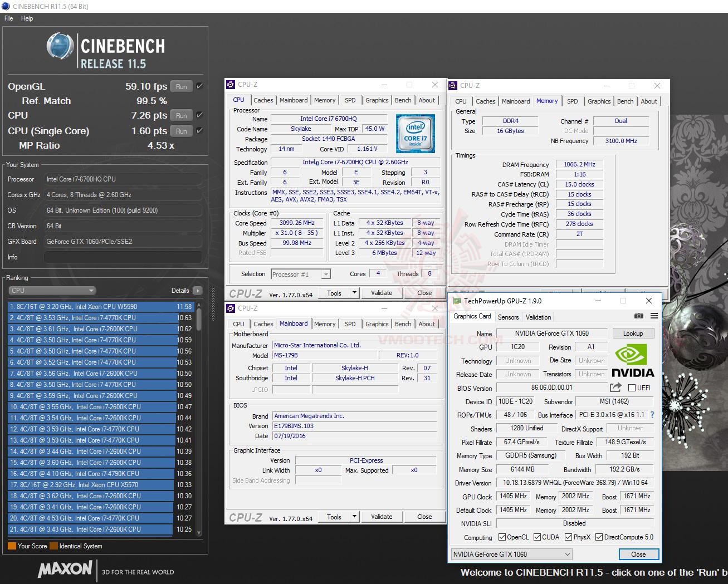Click the Memory Size 16 GBytes value

510,131
